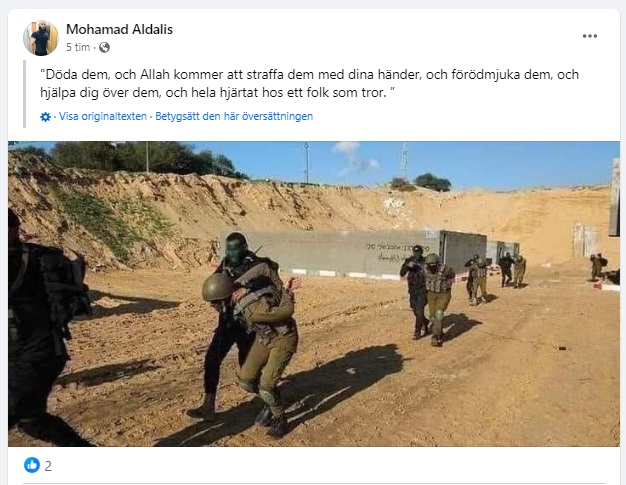Click the translated quote text starting "Döda dem"
The width and height of the screenshot is (626, 485).
[309, 83]
